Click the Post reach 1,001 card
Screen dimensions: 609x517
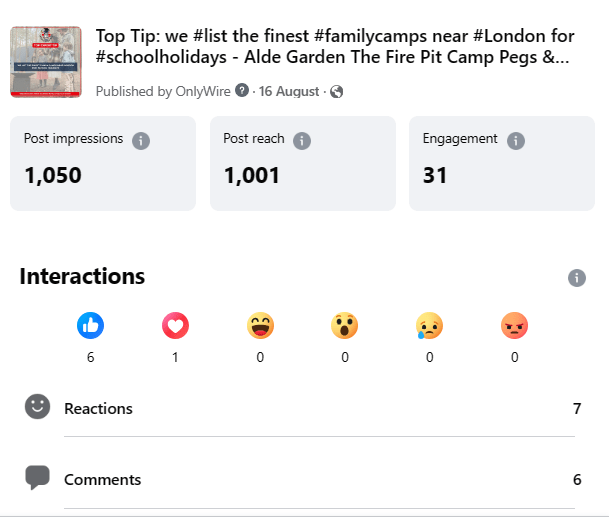coord(303,164)
